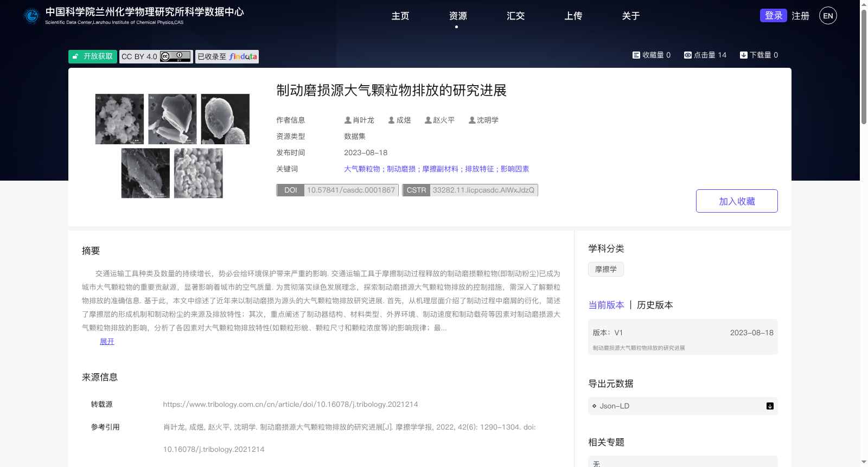Click author 成煜 person icon

(391, 120)
